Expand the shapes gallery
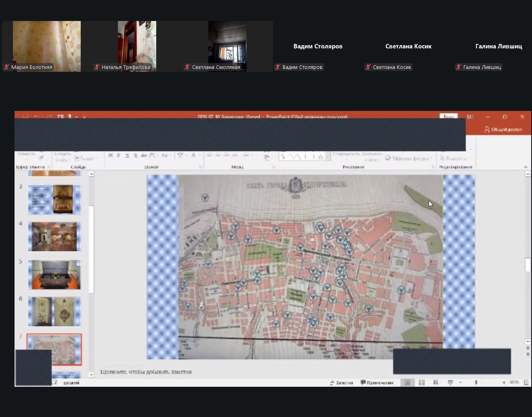 coord(328,157)
